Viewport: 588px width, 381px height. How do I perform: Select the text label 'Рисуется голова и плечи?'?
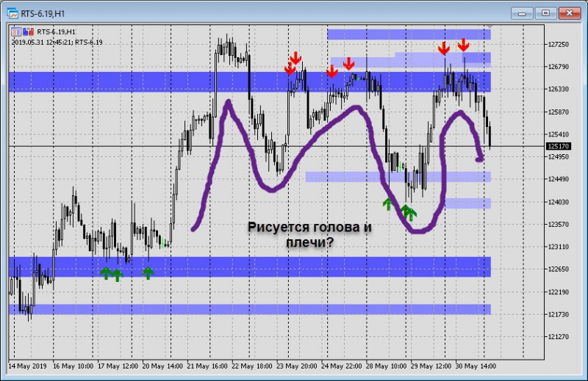coord(309,234)
